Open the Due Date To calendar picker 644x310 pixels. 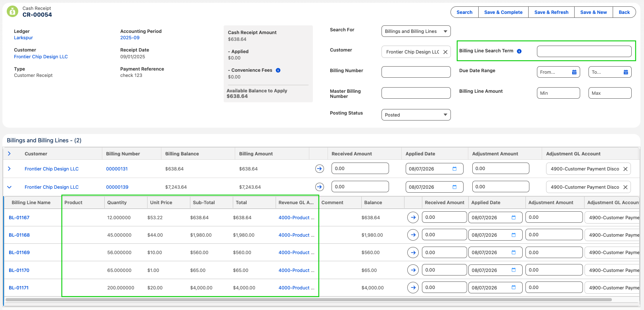pyautogui.click(x=626, y=72)
